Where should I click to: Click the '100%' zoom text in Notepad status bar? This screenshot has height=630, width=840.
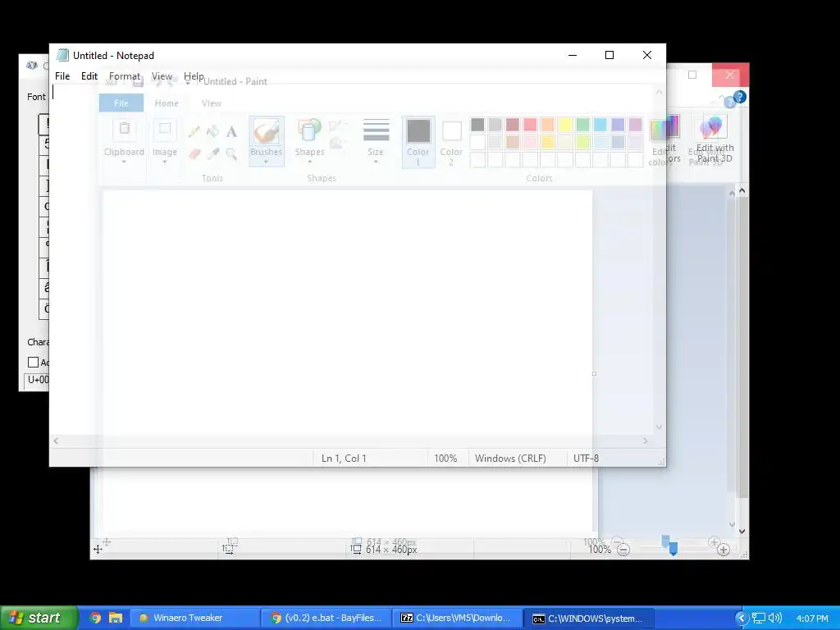click(x=445, y=459)
